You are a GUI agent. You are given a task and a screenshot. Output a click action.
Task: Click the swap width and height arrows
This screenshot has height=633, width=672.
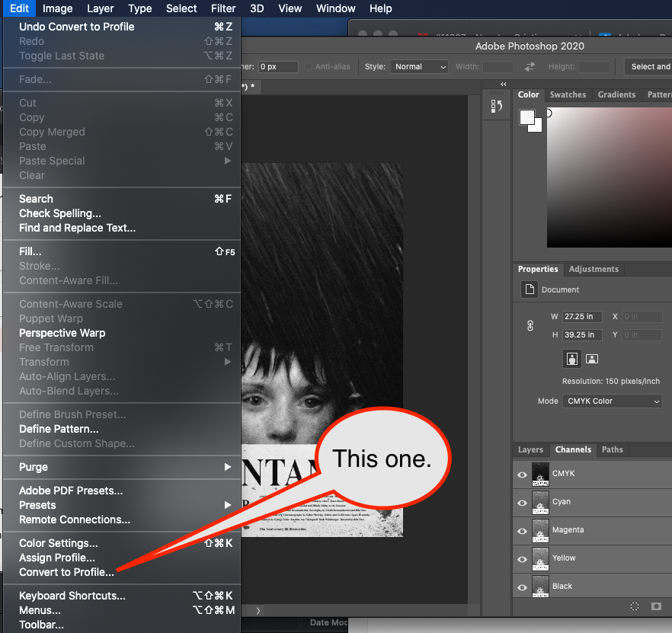coord(530,67)
